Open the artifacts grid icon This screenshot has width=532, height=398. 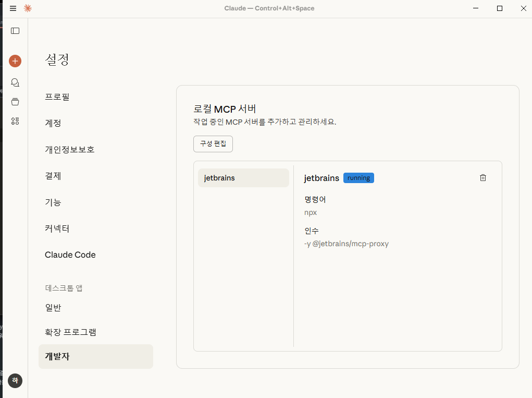point(15,121)
